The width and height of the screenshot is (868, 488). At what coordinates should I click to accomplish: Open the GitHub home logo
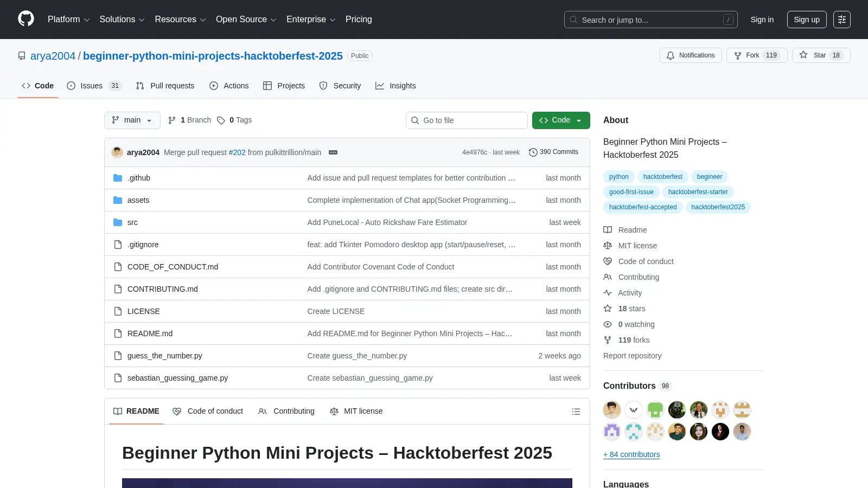point(26,19)
